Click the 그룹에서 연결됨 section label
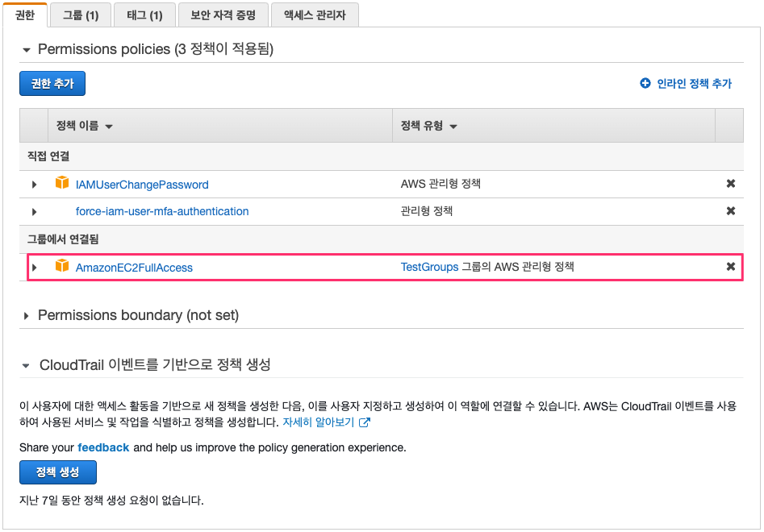Screen dimensions: 764x532 [63, 239]
